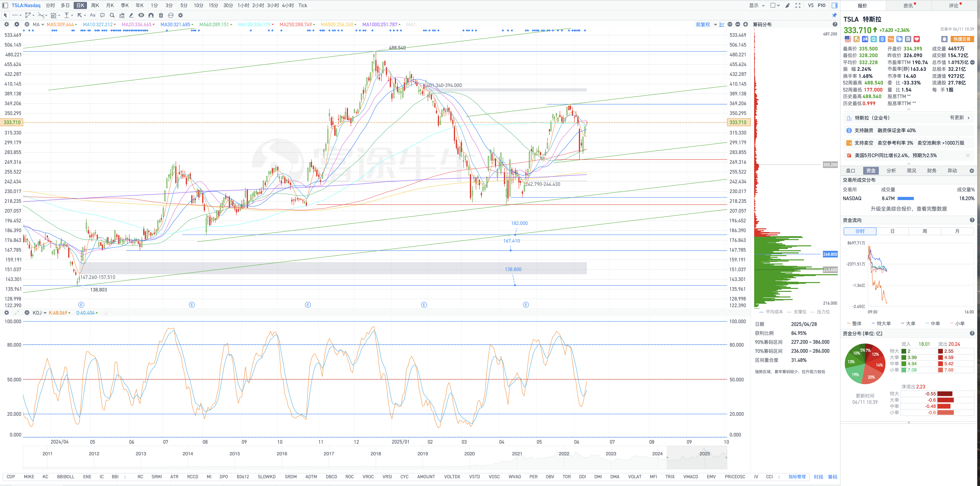980x486 pixels.
Task: Toggle drawing visibility with eye icon
Action: tap(141, 15)
